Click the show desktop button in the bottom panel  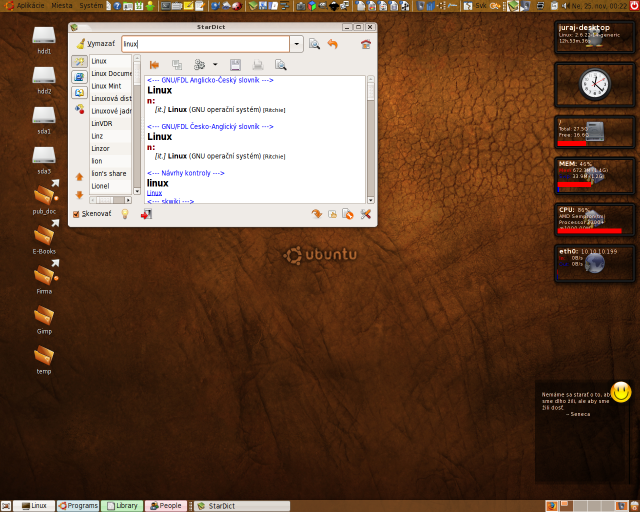pos(6,506)
